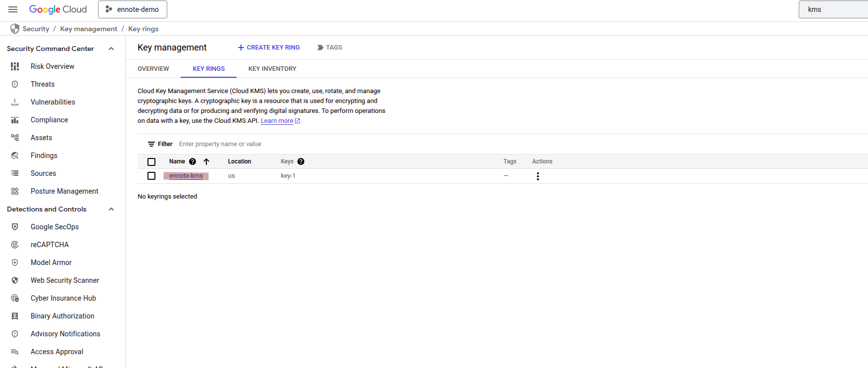Open Access Approval in the sidebar
868x368 pixels.
click(x=57, y=352)
